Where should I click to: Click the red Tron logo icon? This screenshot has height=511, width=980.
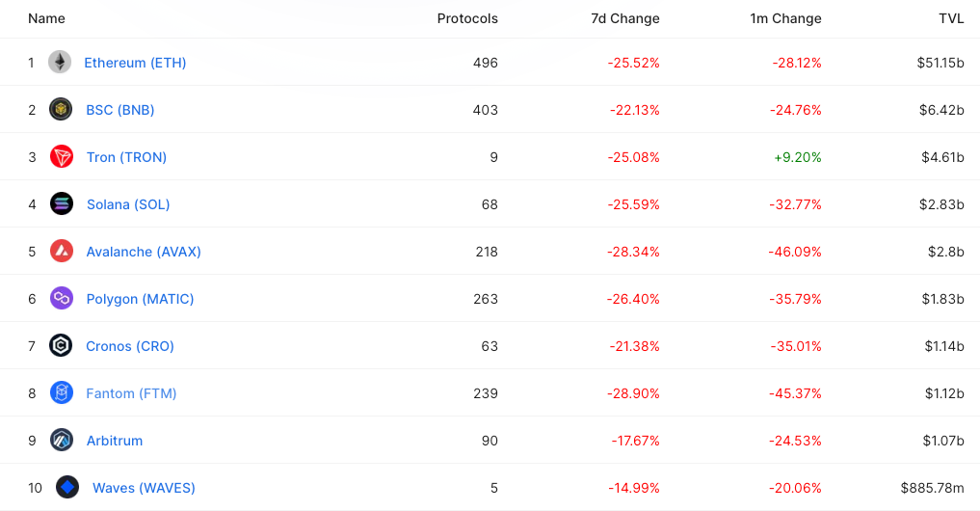pos(62,156)
